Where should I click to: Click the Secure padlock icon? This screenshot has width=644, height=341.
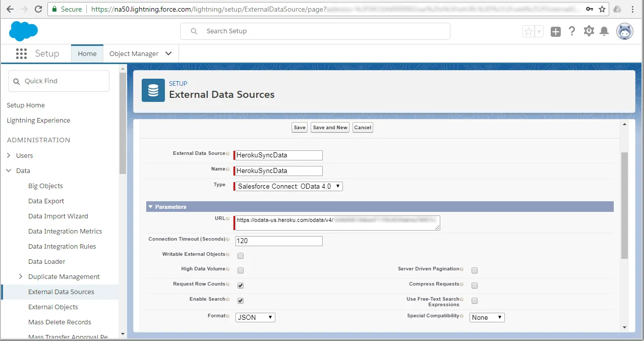[x=54, y=9]
